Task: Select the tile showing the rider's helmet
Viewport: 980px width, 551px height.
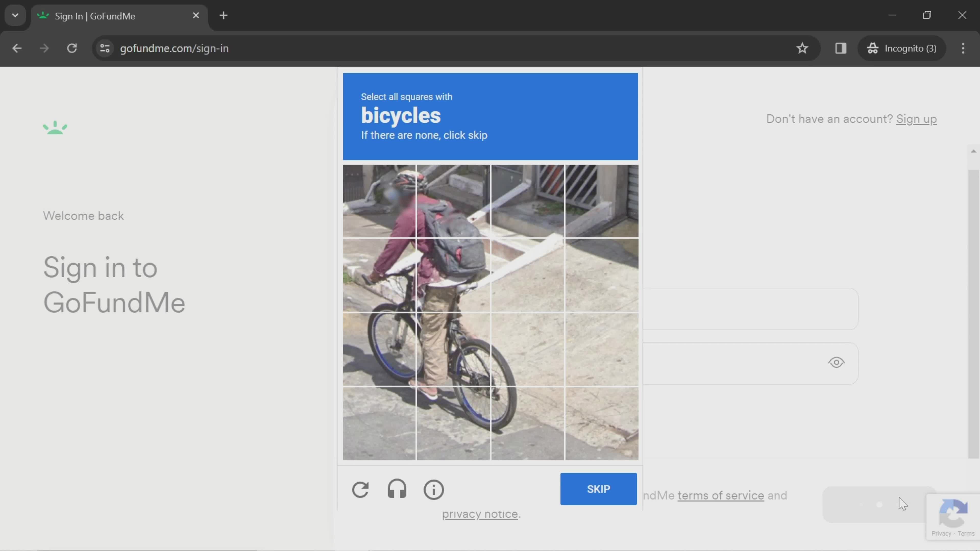Action: (x=379, y=201)
